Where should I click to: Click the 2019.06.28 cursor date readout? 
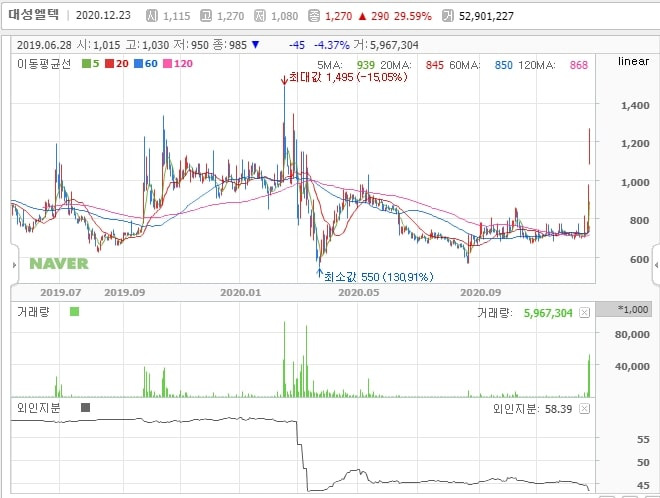coord(44,45)
